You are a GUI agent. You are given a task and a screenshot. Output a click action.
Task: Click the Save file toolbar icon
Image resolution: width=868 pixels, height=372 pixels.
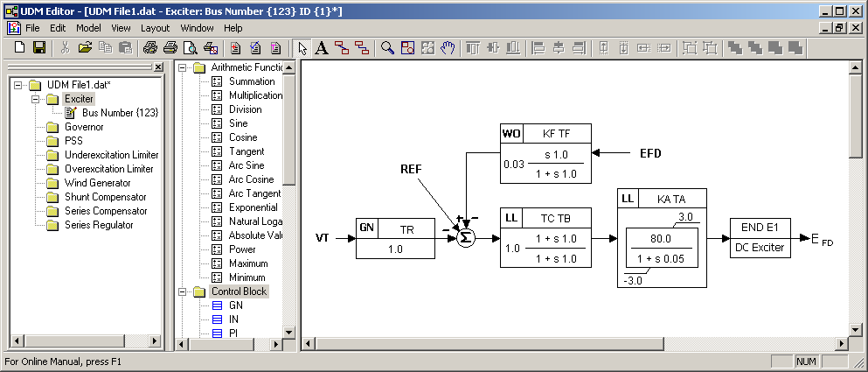pyautogui.click(x=39, y=47)
